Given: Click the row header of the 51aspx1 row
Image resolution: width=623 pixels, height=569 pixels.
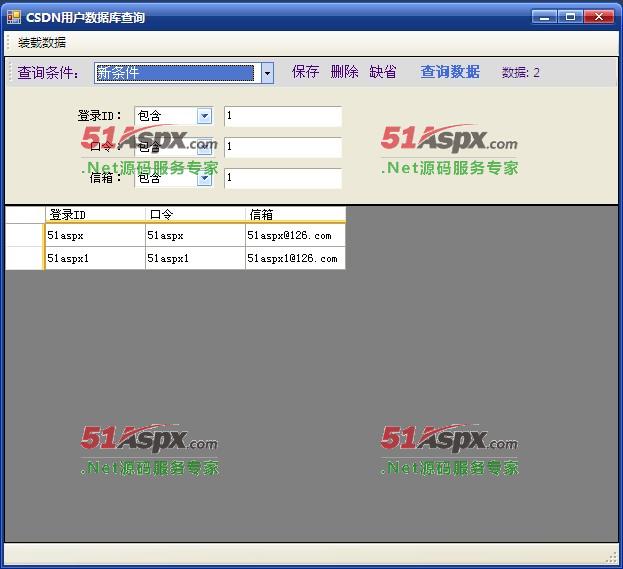Looking at the screenshot, I should pyautogui.click(x=25, y=258).
